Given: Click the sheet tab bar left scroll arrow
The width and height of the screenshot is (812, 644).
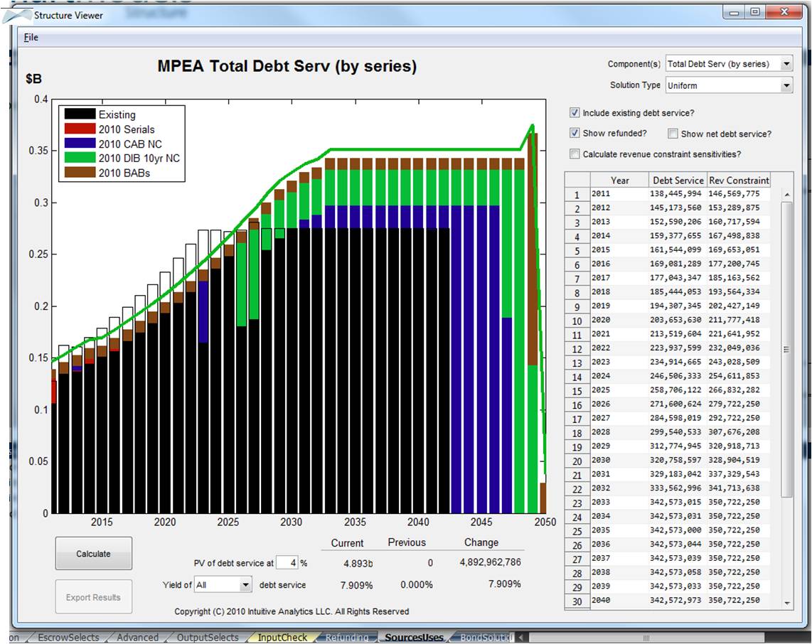Looking at the screenshot, I should tap(520, 637).
